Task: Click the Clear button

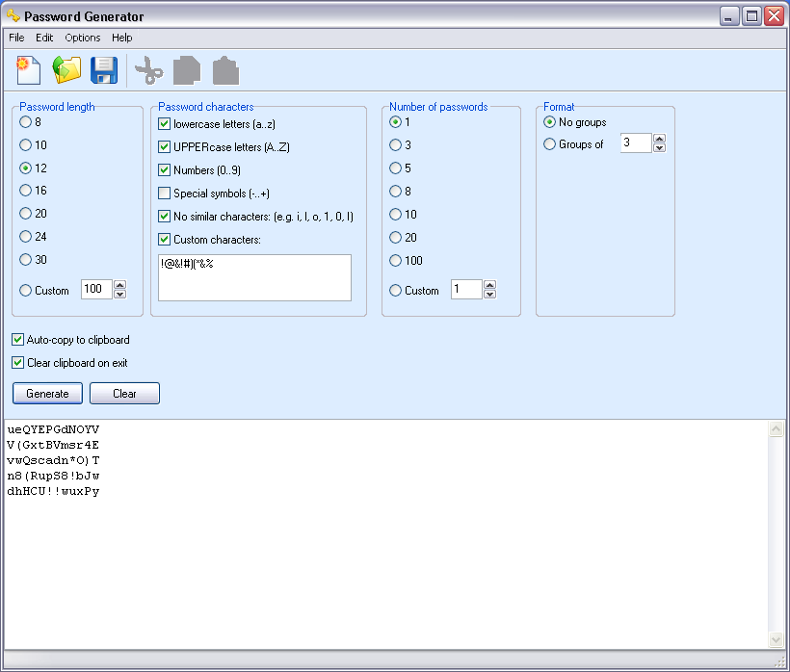Action: 124,393
